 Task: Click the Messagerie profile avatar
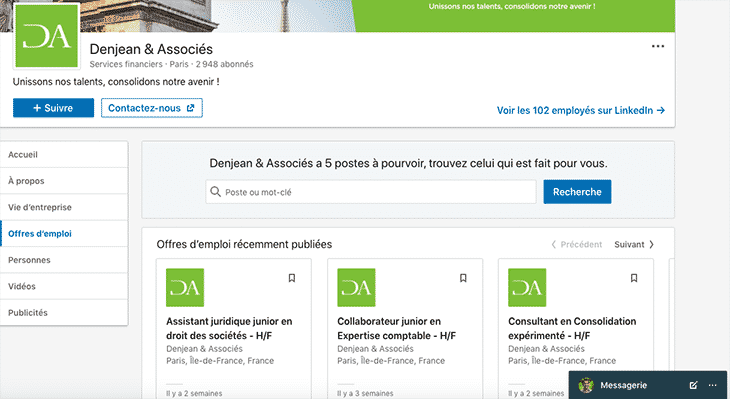point(586,385)
